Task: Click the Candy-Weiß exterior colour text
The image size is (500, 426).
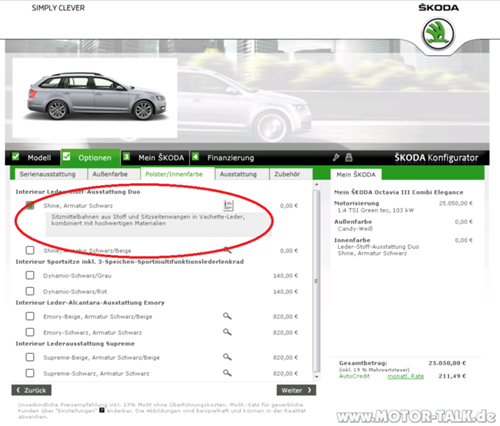Action: [355, 229]
